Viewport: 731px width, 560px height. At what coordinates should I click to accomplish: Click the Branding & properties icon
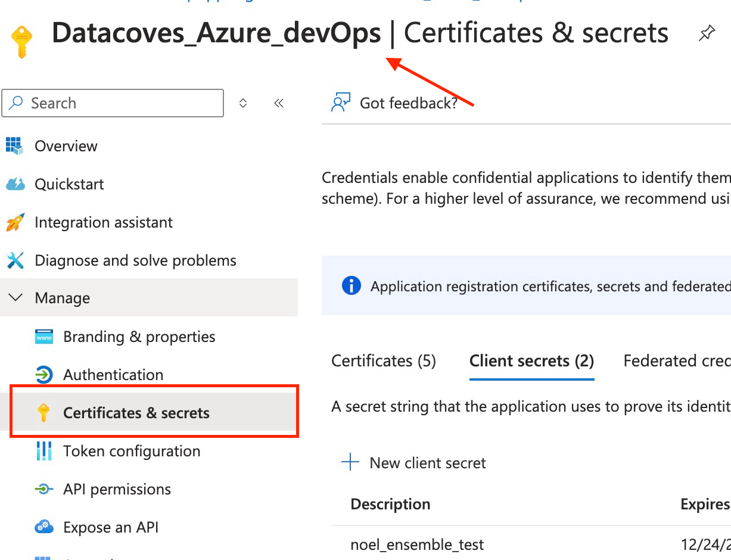pyautogui.click(x=44, y=337)
